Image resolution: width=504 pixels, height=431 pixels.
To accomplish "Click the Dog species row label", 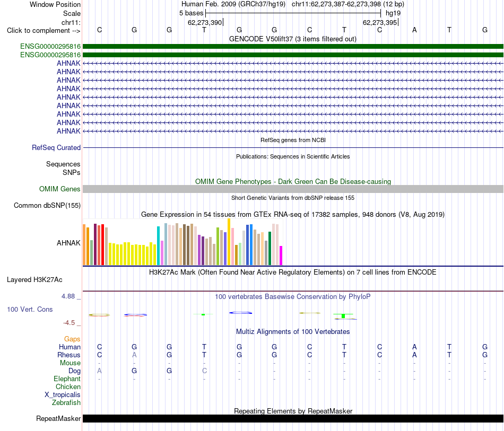I will [x=74, y=371].
